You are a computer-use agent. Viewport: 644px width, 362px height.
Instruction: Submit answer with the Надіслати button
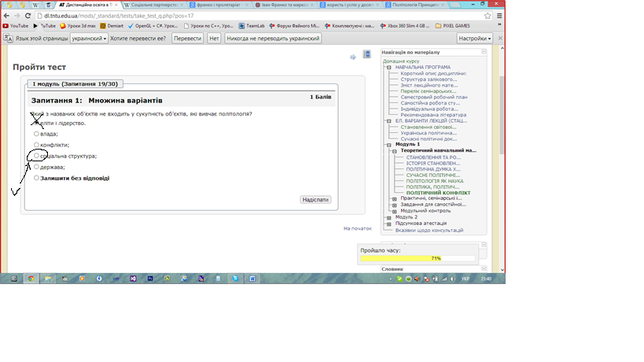315,200
